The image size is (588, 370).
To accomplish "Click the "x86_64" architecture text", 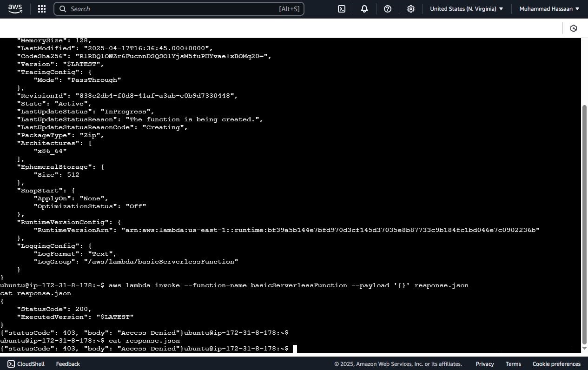I will point(50,151).
